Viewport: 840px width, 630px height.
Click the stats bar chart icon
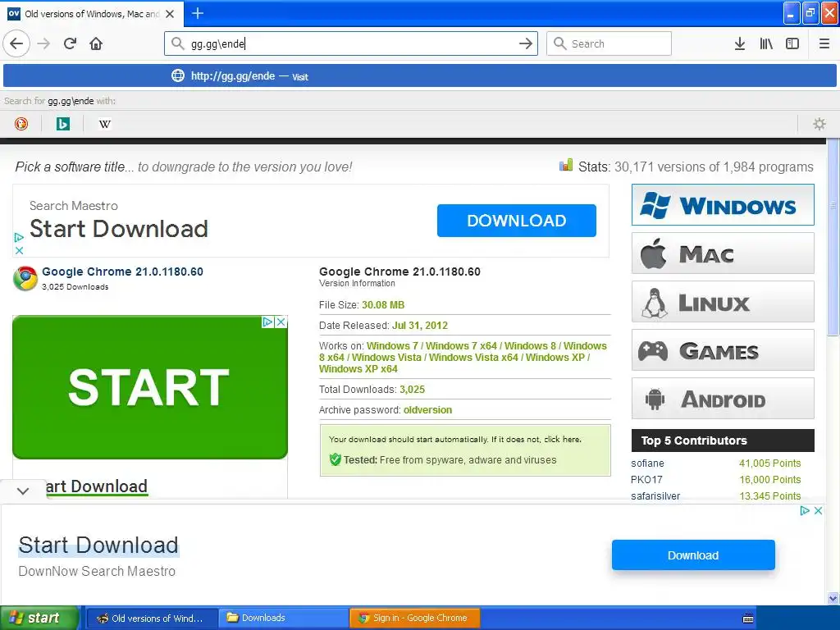566,165
